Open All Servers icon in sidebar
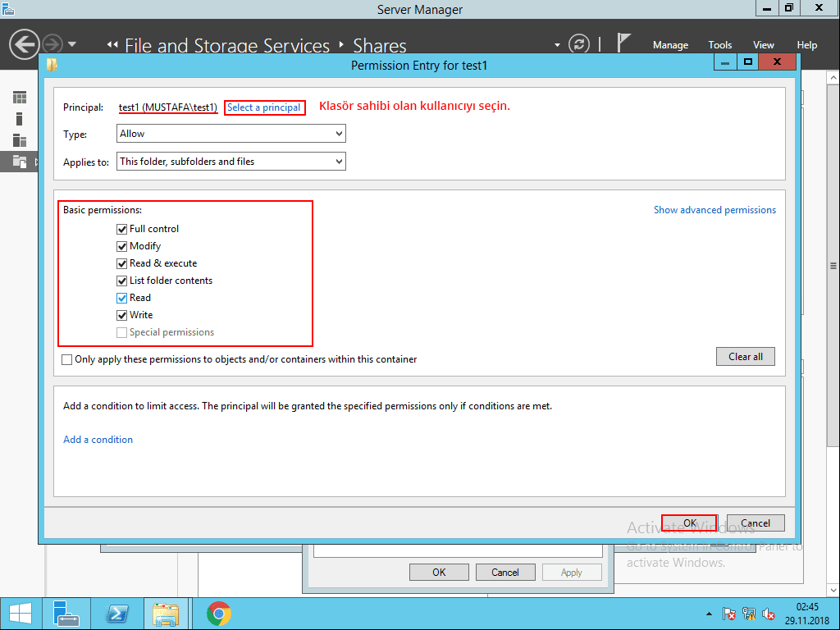The height and width of the screenshot is (630, 840). [20, 140]
